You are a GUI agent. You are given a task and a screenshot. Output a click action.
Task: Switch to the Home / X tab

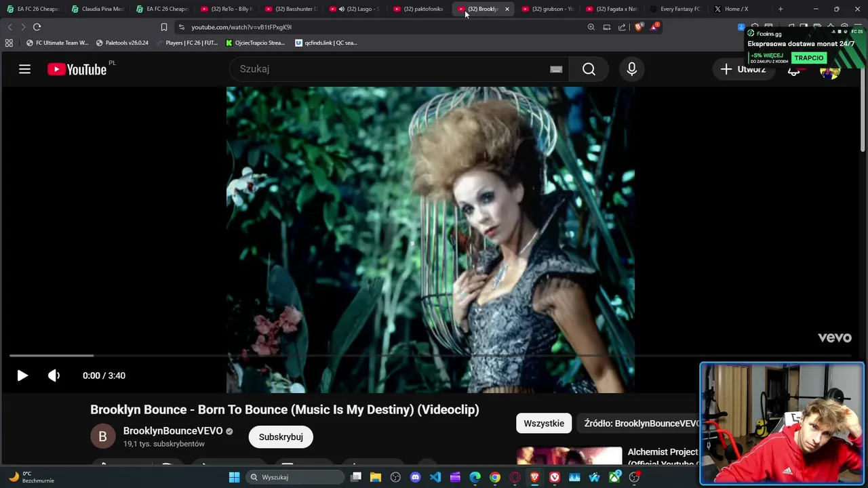coord(739,9)
